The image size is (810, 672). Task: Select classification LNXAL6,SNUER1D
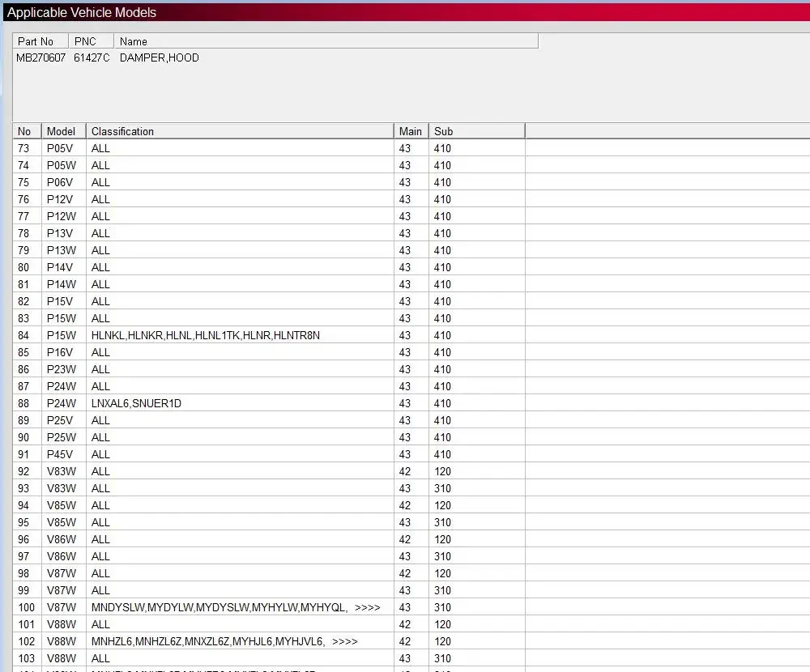(x=136, y=404)
